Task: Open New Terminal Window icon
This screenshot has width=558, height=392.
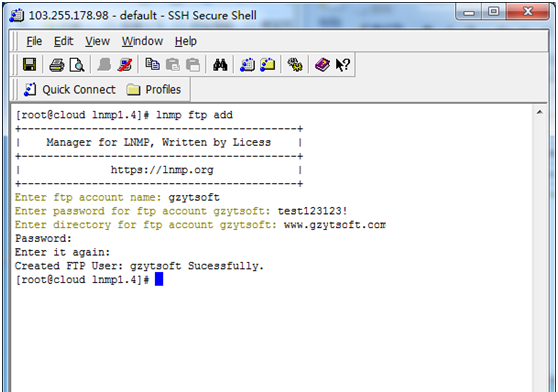Action: click(x=247, y=65)
